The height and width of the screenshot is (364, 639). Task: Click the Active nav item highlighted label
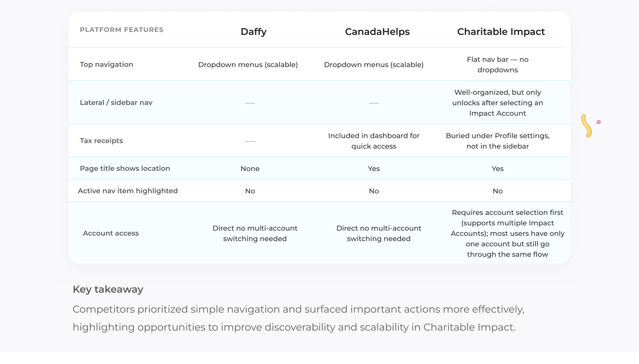pyautogui.click(x=128, y=191)
